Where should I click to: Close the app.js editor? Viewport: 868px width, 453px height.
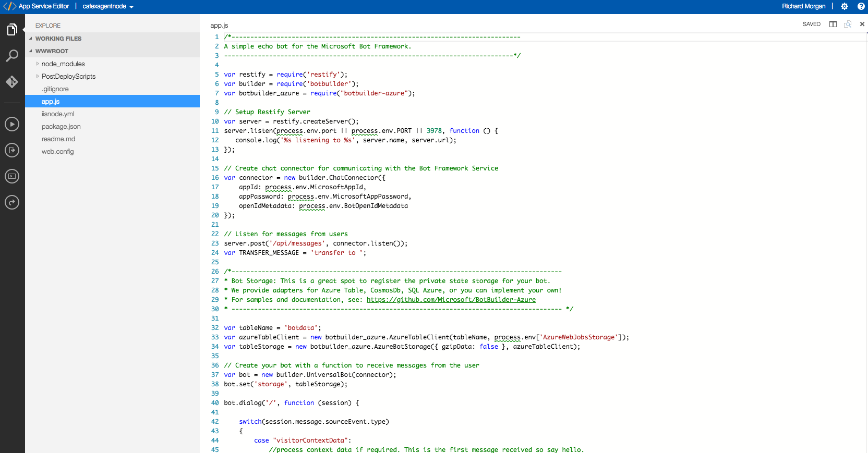(x=862, y=24)
